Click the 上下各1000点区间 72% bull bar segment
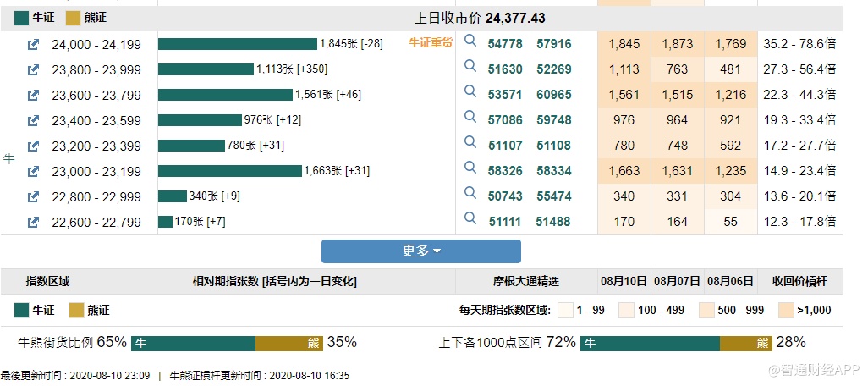 650,344
